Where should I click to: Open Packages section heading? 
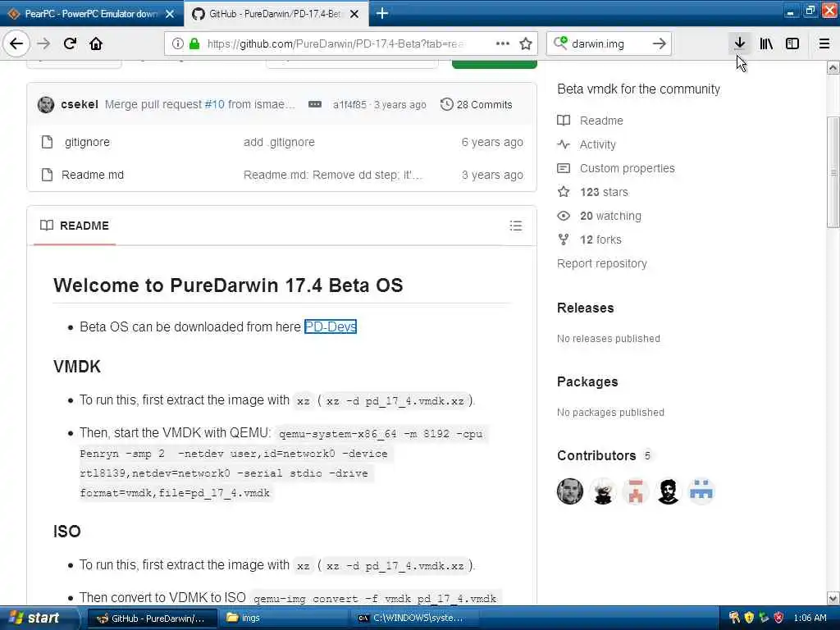coord(587,381)
